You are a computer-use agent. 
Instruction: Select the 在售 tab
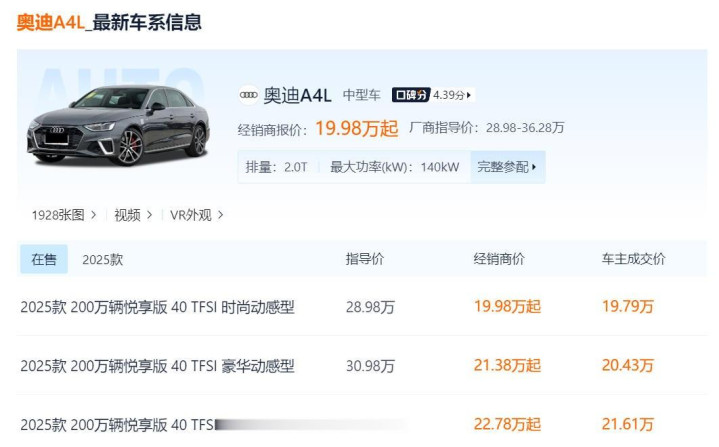[x=44, y=259]
